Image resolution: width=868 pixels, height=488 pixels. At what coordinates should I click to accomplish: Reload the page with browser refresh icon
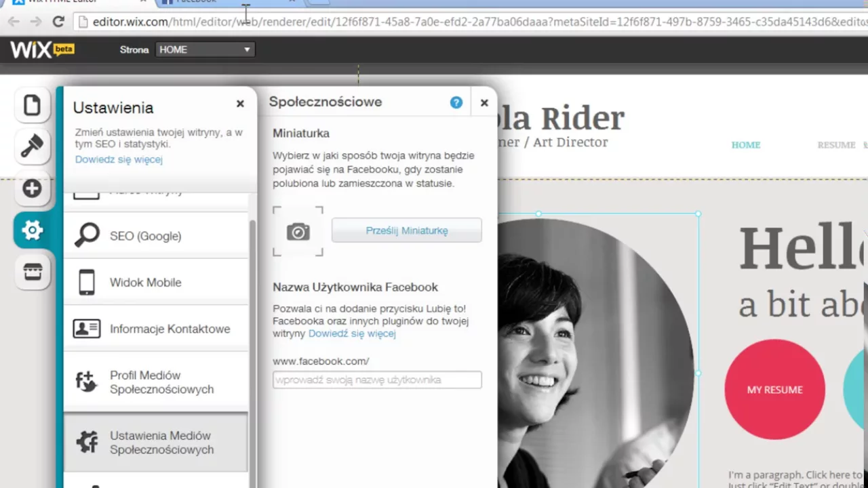point(58,22)
